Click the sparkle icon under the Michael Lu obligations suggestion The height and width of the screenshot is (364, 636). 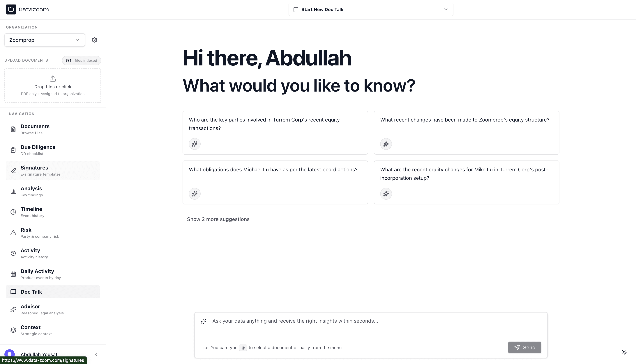195,194
